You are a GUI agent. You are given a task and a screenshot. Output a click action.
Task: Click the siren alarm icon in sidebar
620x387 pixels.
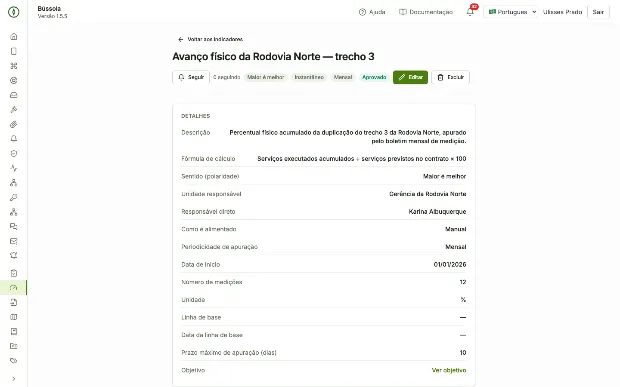[13, 255]
